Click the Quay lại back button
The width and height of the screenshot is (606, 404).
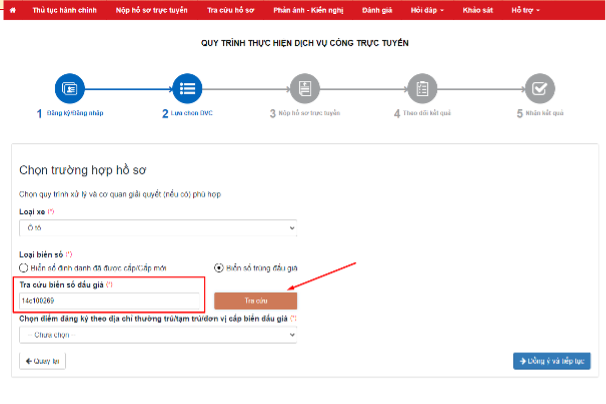[43, 360]
